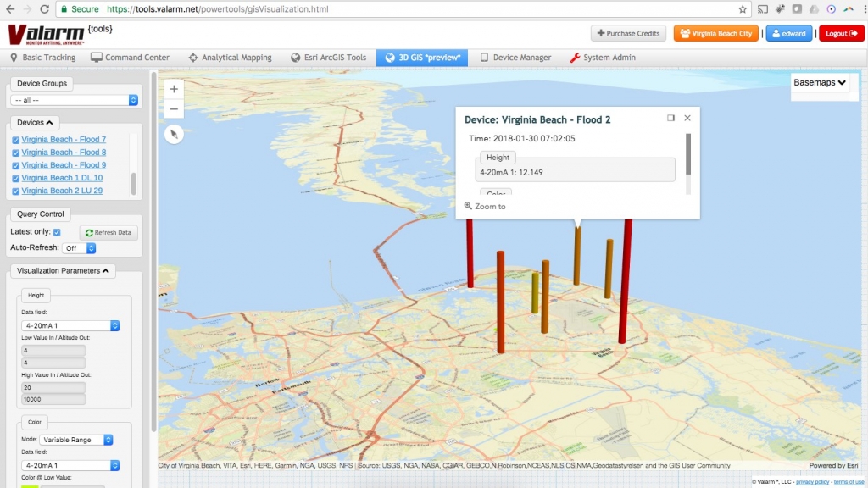
Task: Toggle the Latest only checkbox
Action: (57, 232)
